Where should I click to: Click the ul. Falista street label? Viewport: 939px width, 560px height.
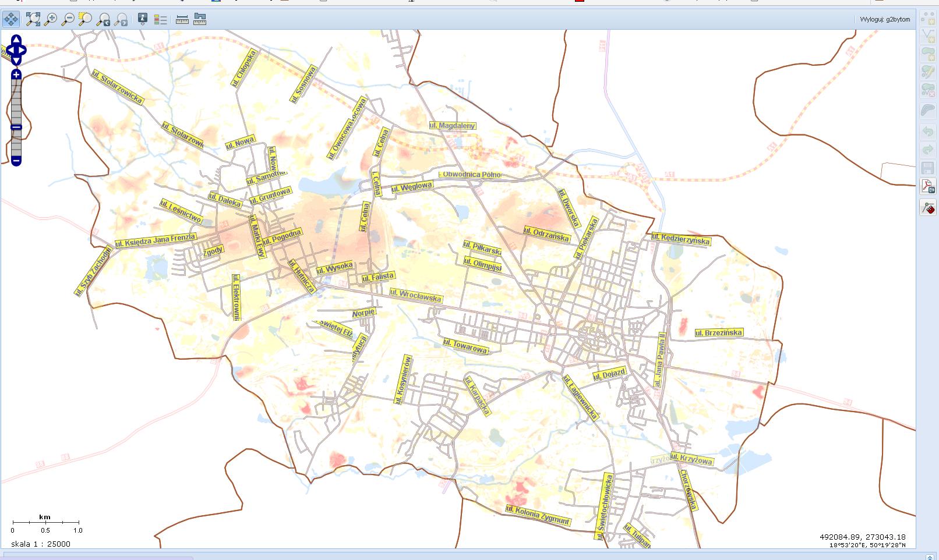pos(378,277)
